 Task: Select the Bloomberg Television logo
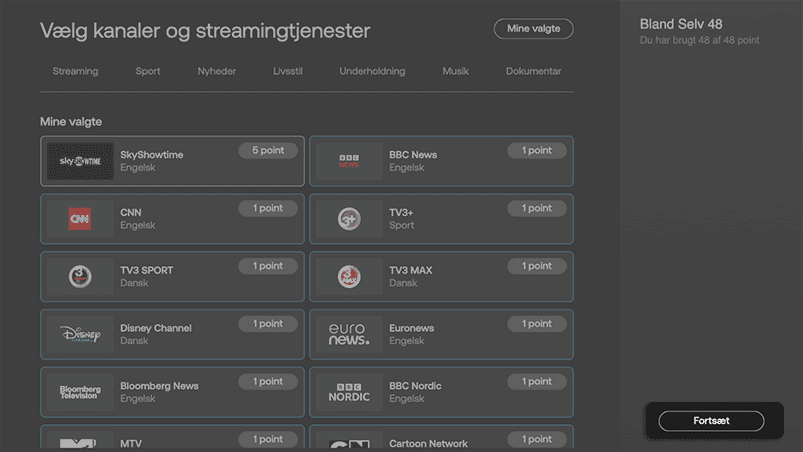(80, 392)
